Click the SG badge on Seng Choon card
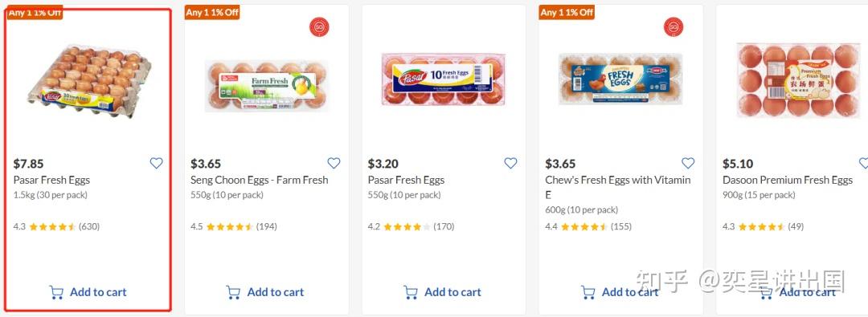 click(x=319, y=27)
